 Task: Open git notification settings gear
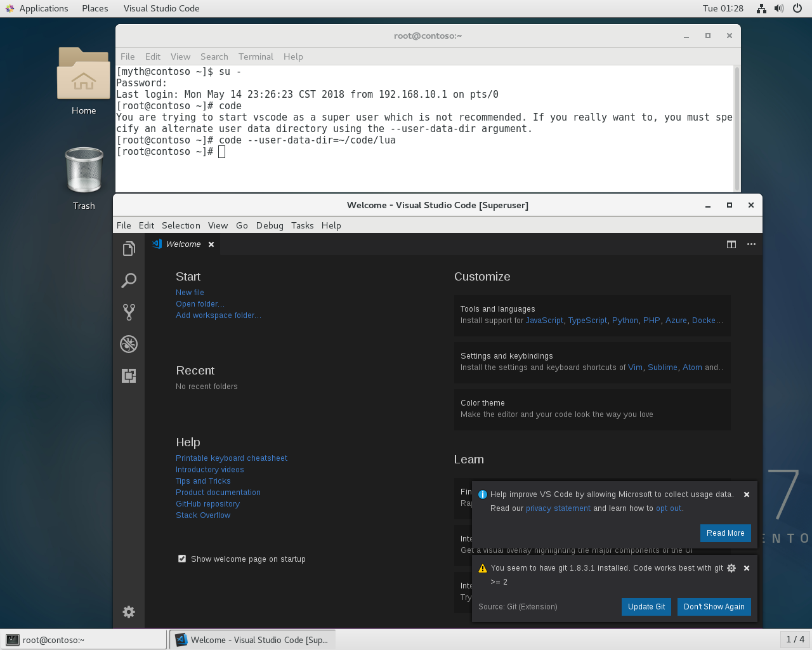[x=731, y=568]
